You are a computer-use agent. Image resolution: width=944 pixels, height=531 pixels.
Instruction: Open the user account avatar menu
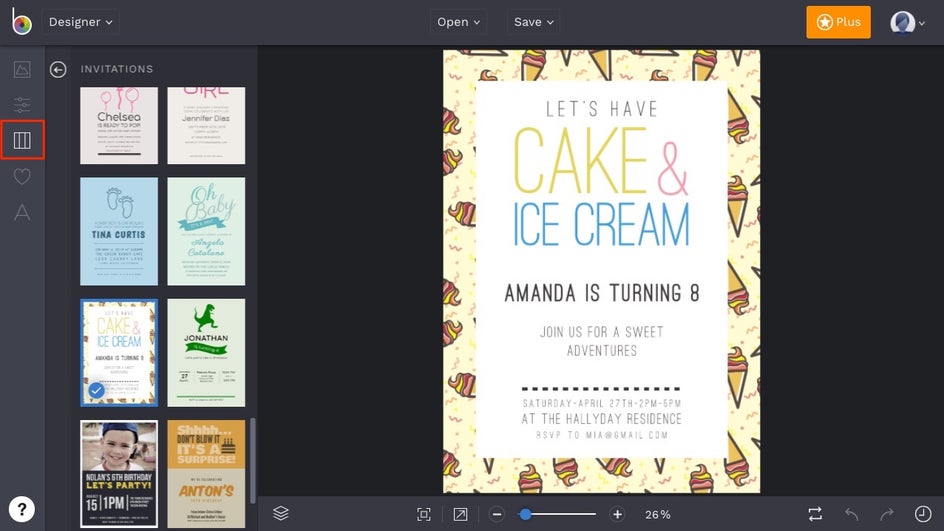point(907,23)
